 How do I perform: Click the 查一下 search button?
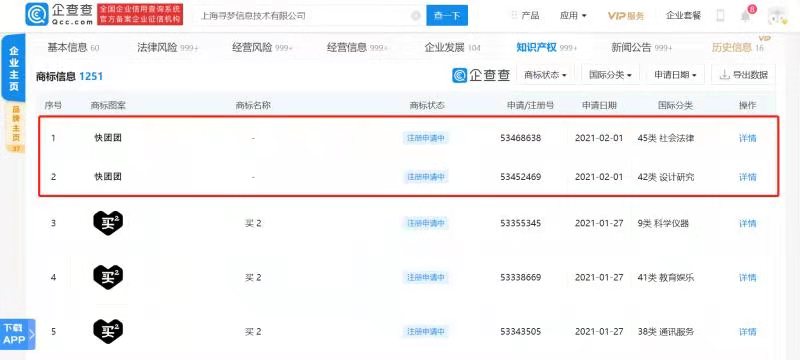pos(447,16)
